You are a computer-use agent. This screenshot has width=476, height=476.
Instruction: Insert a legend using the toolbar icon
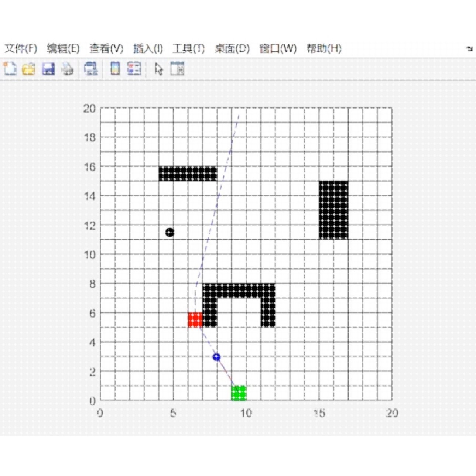[x=134, y=69]
